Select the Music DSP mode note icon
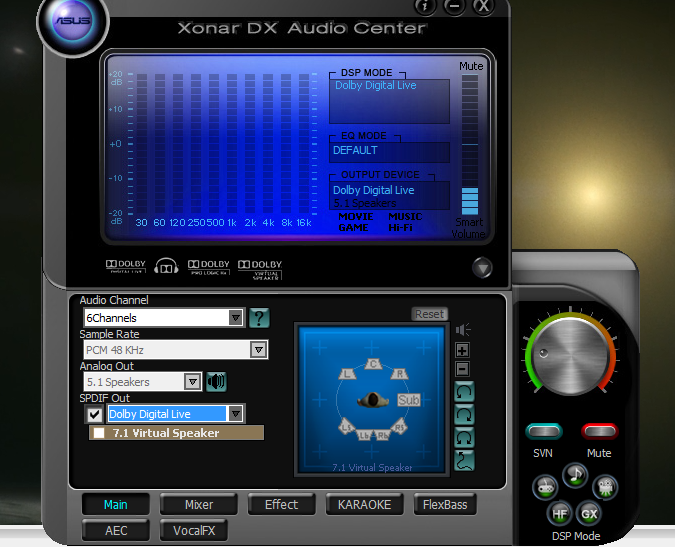The height and width of the screenshot is (547, 675). 575,476
